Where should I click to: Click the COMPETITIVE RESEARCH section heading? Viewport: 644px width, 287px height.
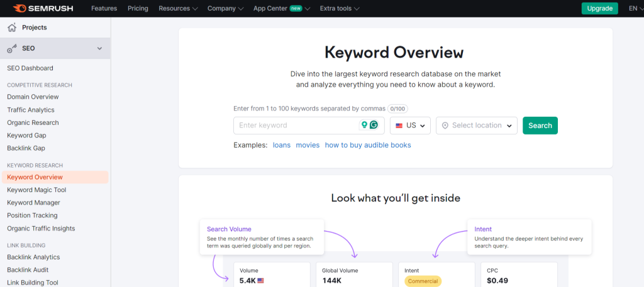coord(40,85)
